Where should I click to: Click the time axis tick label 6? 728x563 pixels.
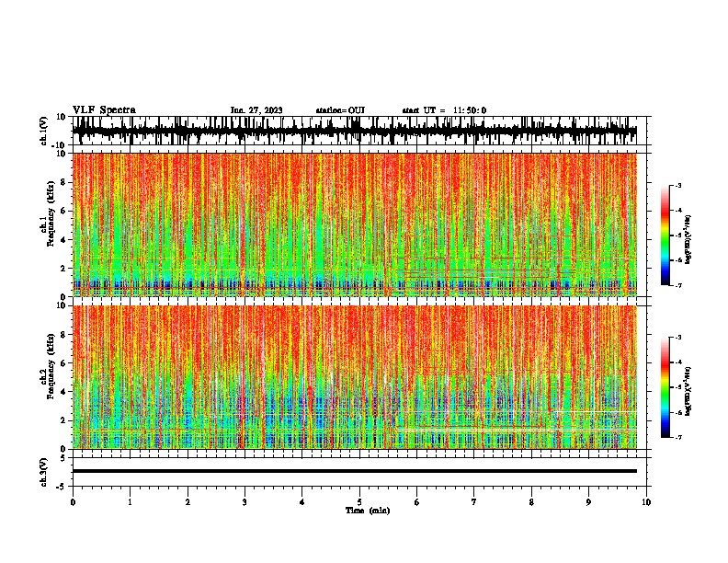pyautogui.click(x=417, y=502)
